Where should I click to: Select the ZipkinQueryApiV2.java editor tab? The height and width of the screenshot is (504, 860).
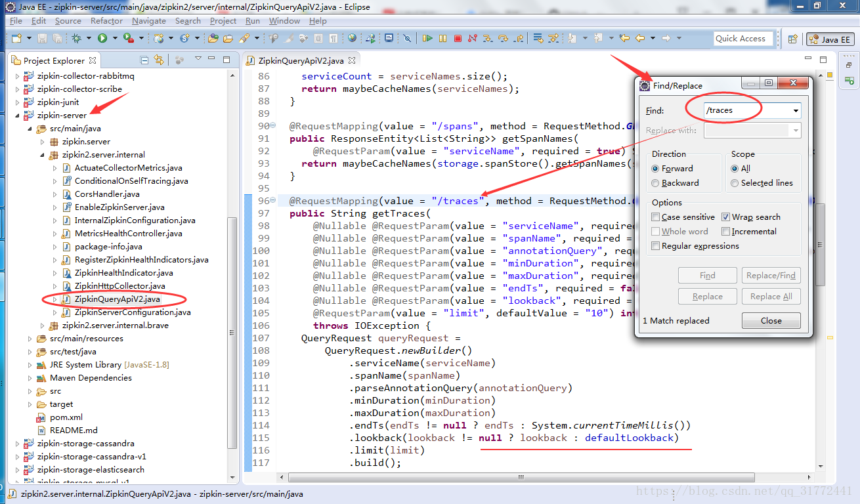tap(301, 61)
